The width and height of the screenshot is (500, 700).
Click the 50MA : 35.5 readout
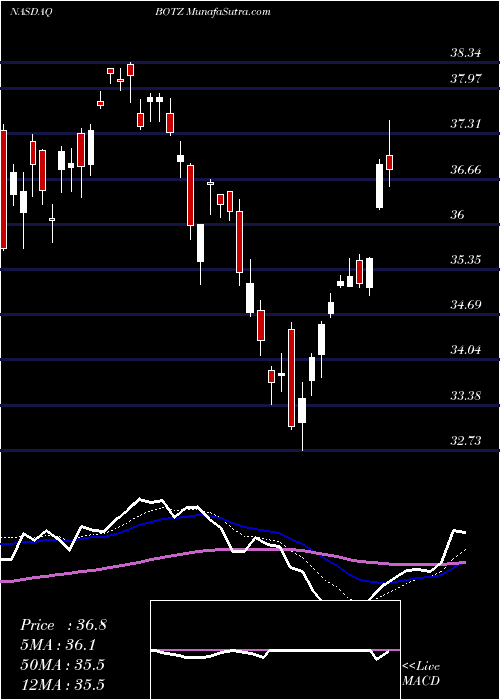coord(62,665)
